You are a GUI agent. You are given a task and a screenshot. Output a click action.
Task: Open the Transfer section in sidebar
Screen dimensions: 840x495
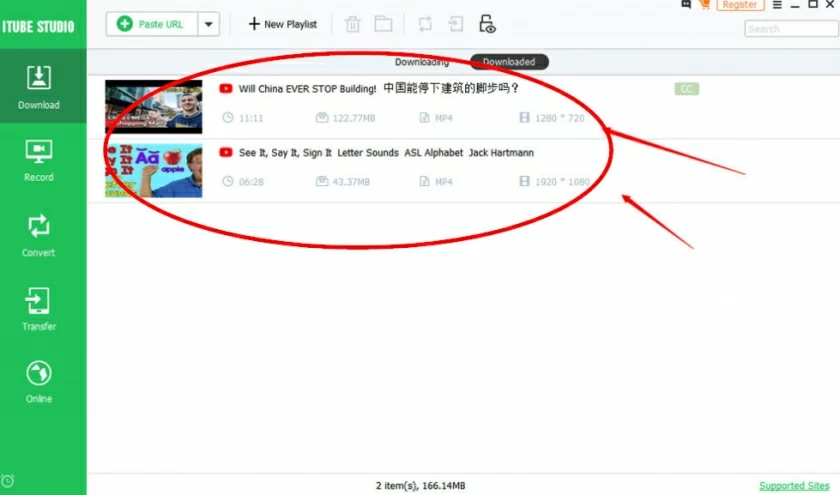tap(39, 309)
